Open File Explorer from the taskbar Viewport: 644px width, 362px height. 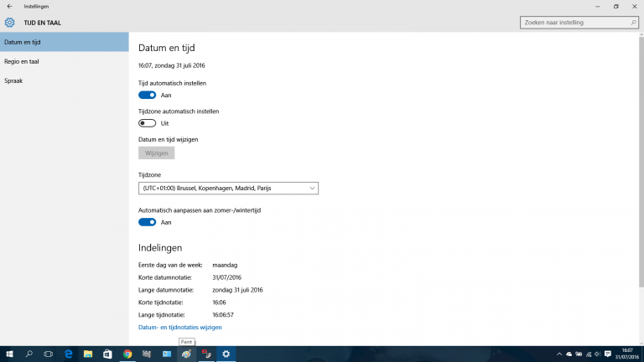pyautogui.click(x=88, y=354)
